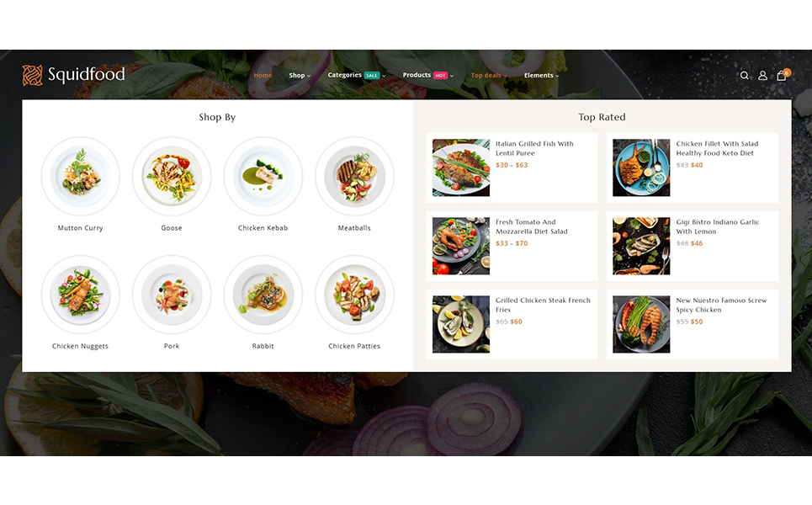Open Gigi Bistro Indiano Garlic With Lemon link
This screenshot has width=812, height=505.
(x=717, y=226)
